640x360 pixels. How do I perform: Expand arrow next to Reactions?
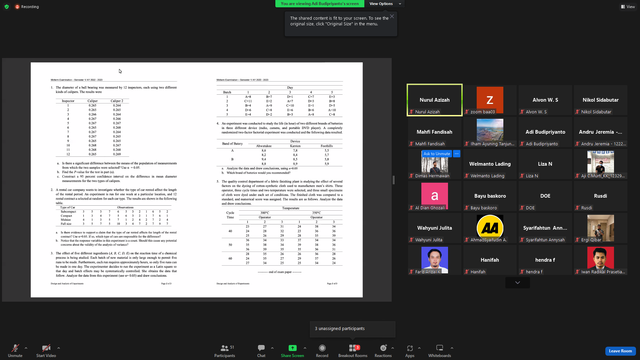(x=393, y=348)
